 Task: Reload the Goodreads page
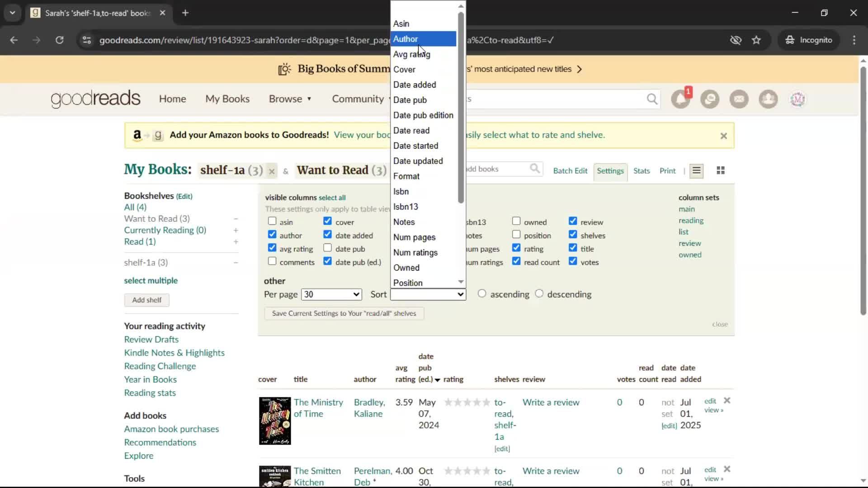pos(59,40)
